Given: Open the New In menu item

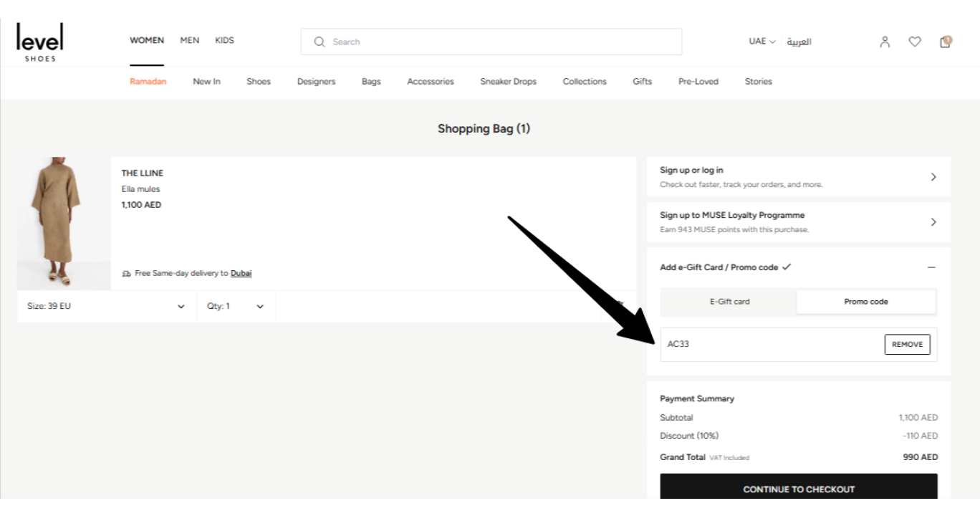Looking at the screenshot, I should (206, 82).
